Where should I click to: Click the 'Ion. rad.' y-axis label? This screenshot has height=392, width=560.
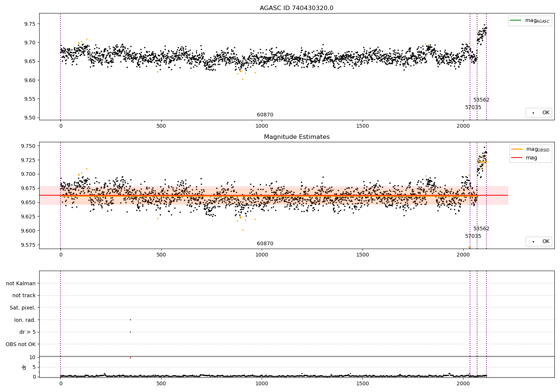(25, 320)
